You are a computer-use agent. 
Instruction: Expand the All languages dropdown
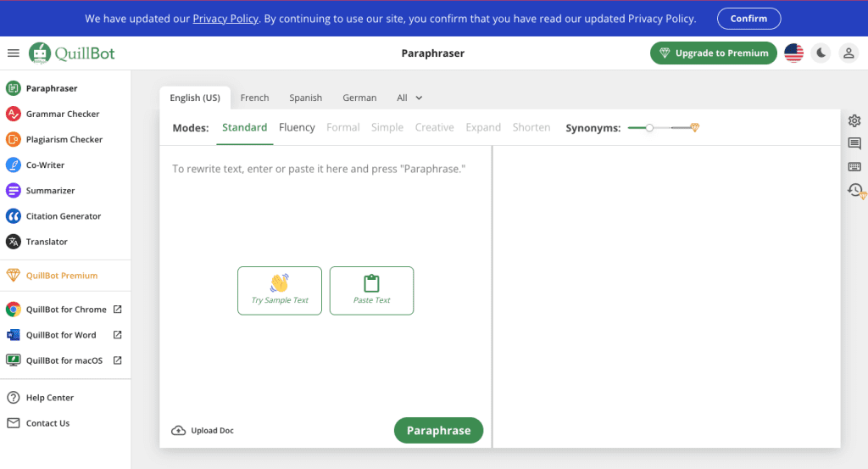[409, 98]
